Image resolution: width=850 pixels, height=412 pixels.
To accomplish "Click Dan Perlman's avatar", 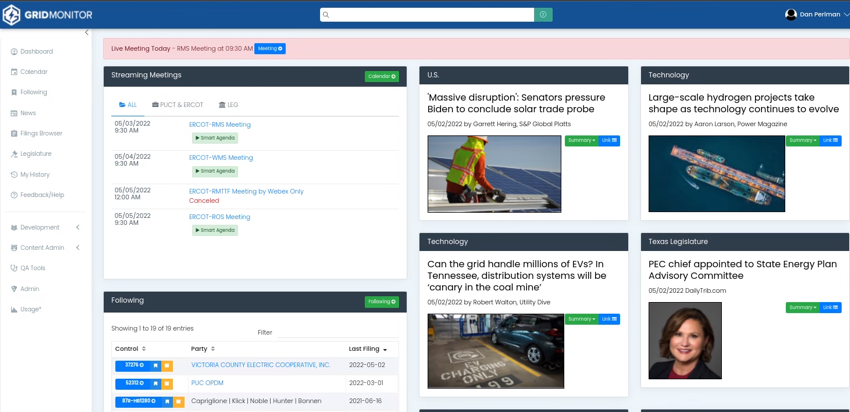I will coord(790,15).
